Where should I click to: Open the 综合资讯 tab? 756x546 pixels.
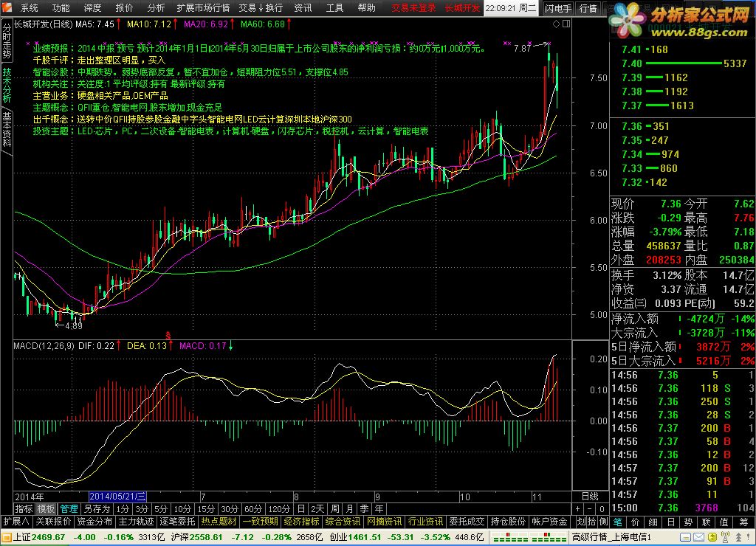tap(343, 522)
